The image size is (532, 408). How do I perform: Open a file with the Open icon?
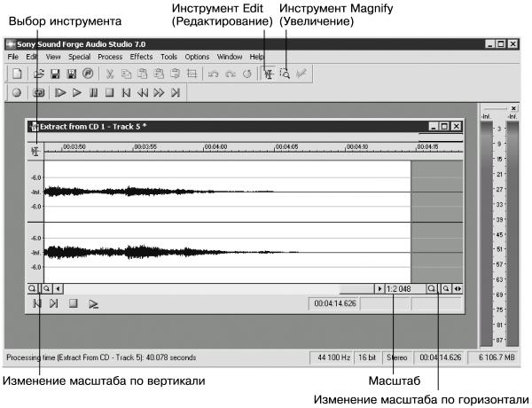pos(39,74)
